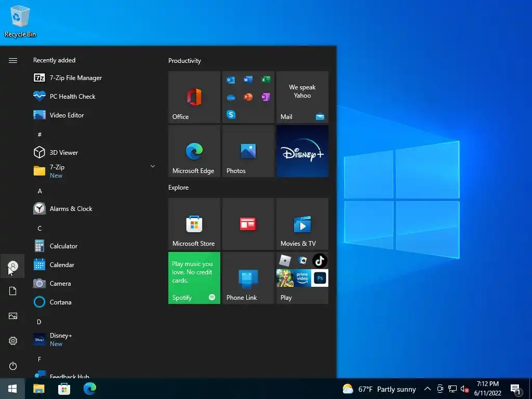The image size is (532, 399).
Task: Open Alarms & Clock app
Action: (94, 208)
